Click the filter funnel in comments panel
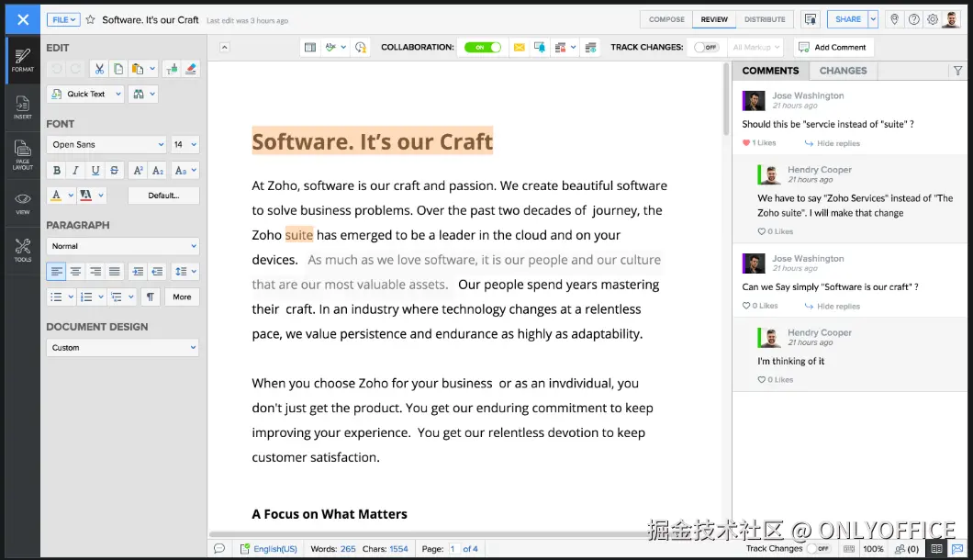The width and height of the screenshot is (973, 560). coord(958,71)
